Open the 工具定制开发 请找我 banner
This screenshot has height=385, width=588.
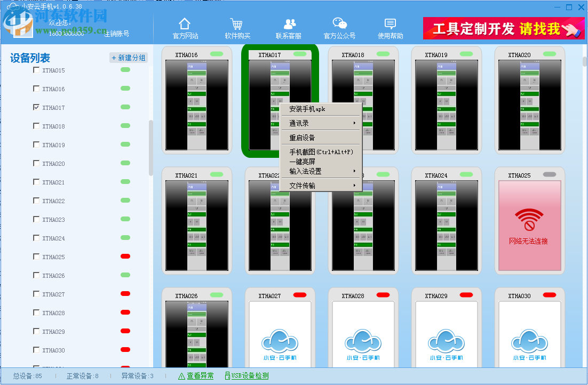[504, 29]
